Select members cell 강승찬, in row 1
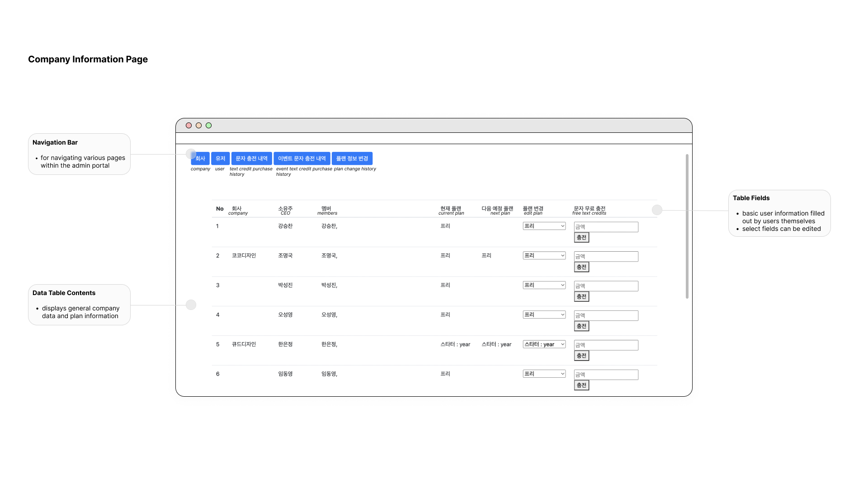This screenshot has height=488, width=868. click(329, 226)
